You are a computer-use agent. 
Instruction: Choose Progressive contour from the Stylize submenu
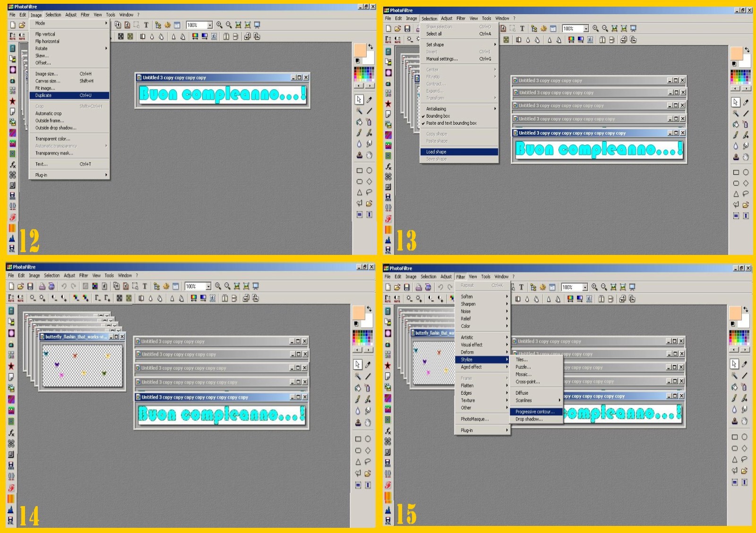point(535,412)
